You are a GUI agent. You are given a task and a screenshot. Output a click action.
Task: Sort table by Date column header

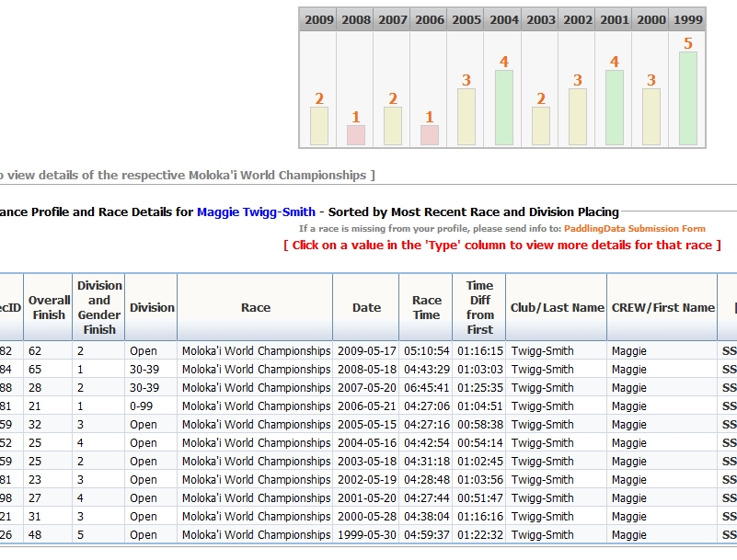[x=366, y=308]
